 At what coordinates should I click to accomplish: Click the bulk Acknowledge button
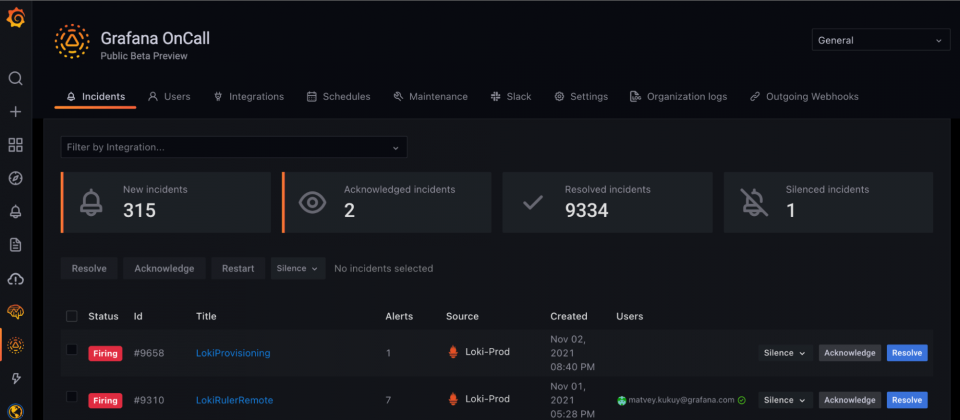point(164,268)
